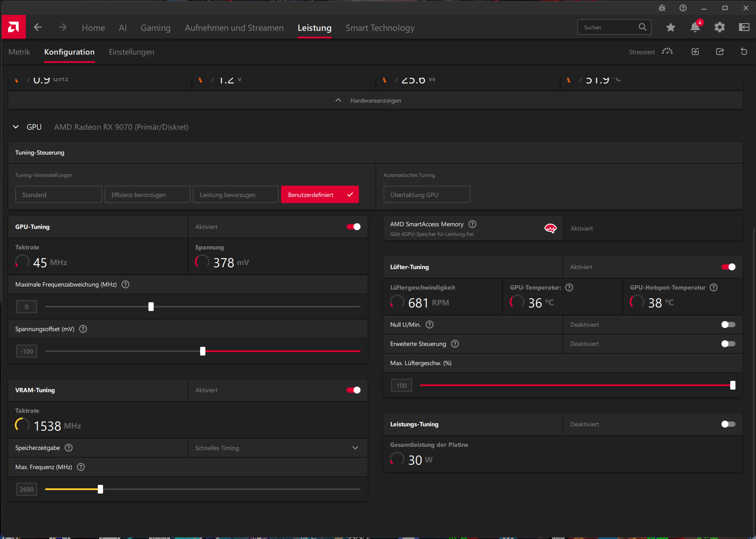
Task: Collapse the Hardwareanzeigen panel
Action: pos(376,100)
